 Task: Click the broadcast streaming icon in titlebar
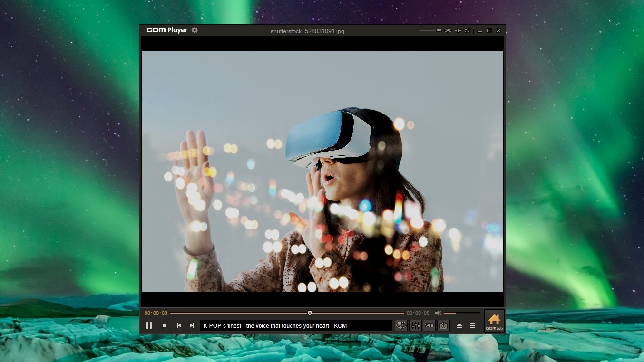[x=448, y=30]
